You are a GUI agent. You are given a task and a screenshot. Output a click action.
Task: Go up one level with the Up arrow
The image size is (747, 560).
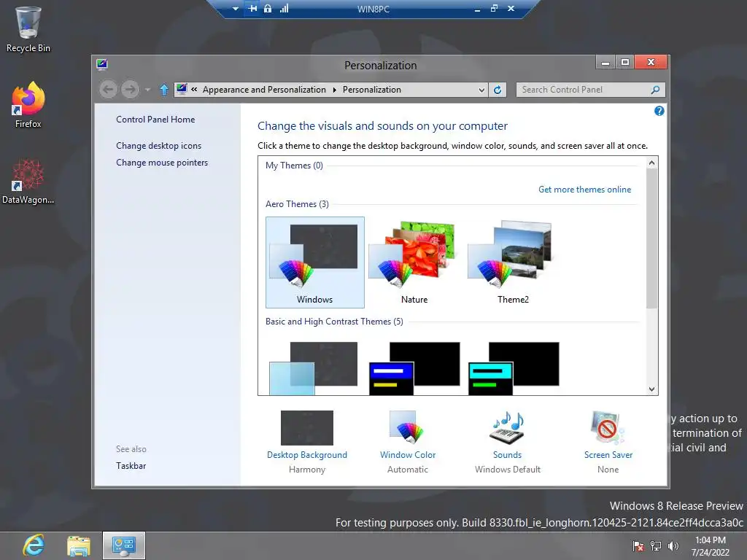click(x=164, y=90)
